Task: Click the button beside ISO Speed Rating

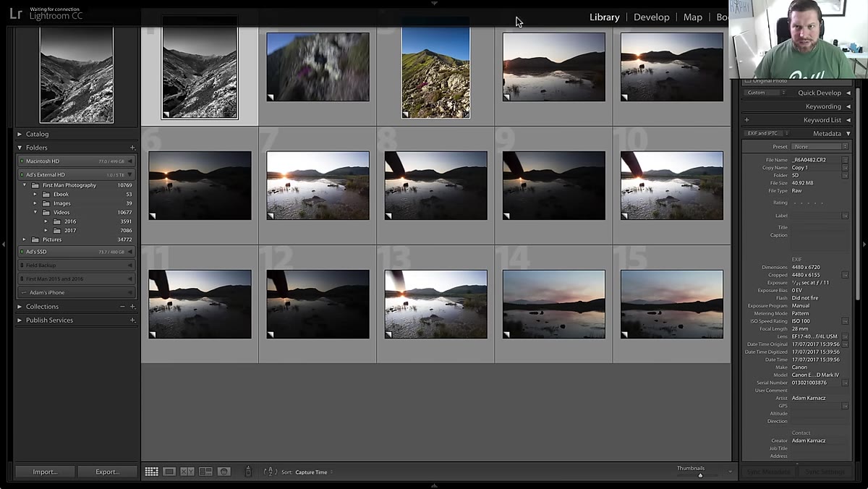Action: [x=845, y=321]
